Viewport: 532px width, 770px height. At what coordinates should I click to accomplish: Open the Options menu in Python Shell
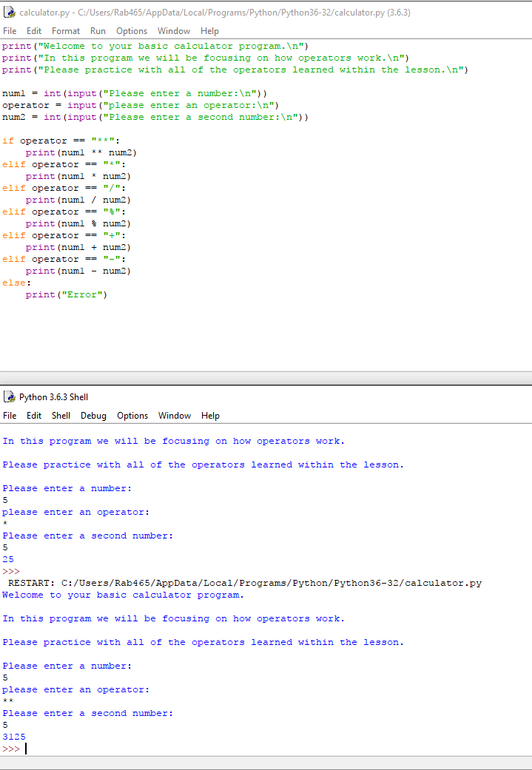132,416
